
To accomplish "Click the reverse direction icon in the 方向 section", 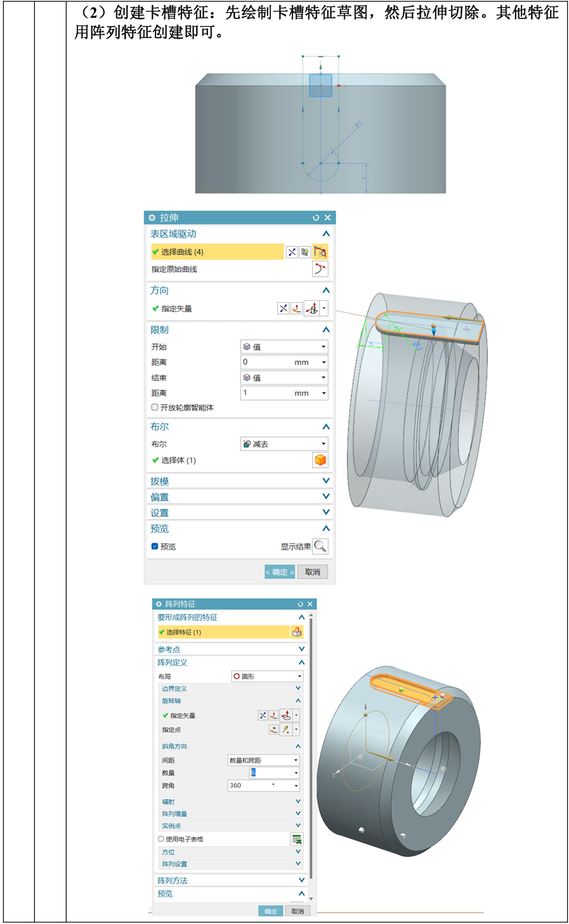I will pyautogui.click(x=283, y=308).
